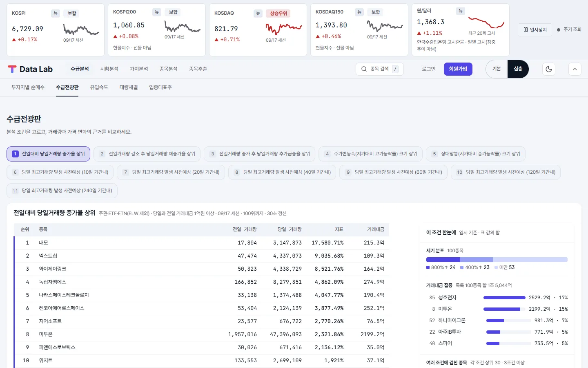The width and height of the screenshot is (588, 368).
Task: Click the 피앤에스로보틱스 stock name
Action: pyautogui.click(x=57, y=348)
